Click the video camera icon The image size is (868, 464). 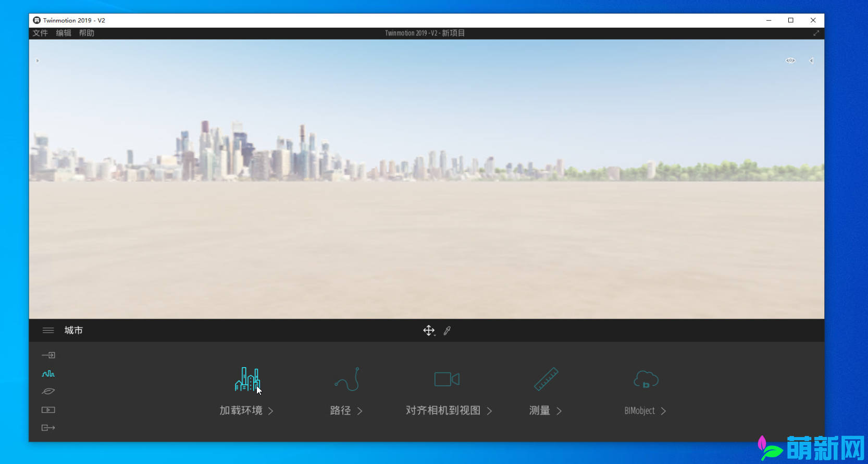[x=447, y=379]
